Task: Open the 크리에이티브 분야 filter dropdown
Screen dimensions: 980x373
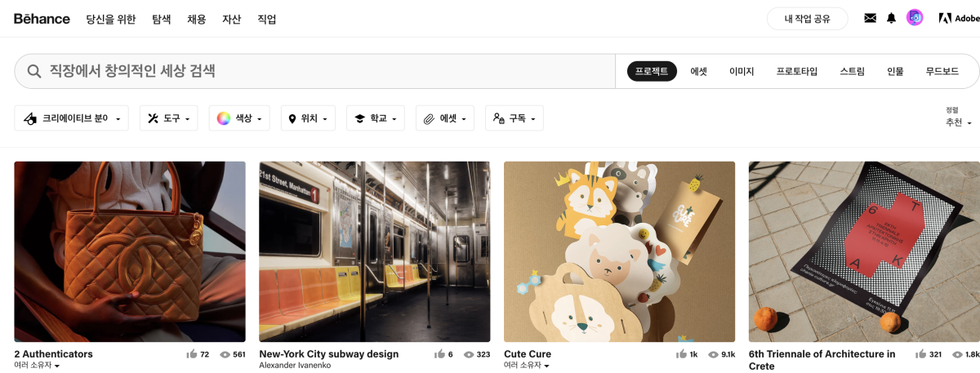Action: [72, 118]
